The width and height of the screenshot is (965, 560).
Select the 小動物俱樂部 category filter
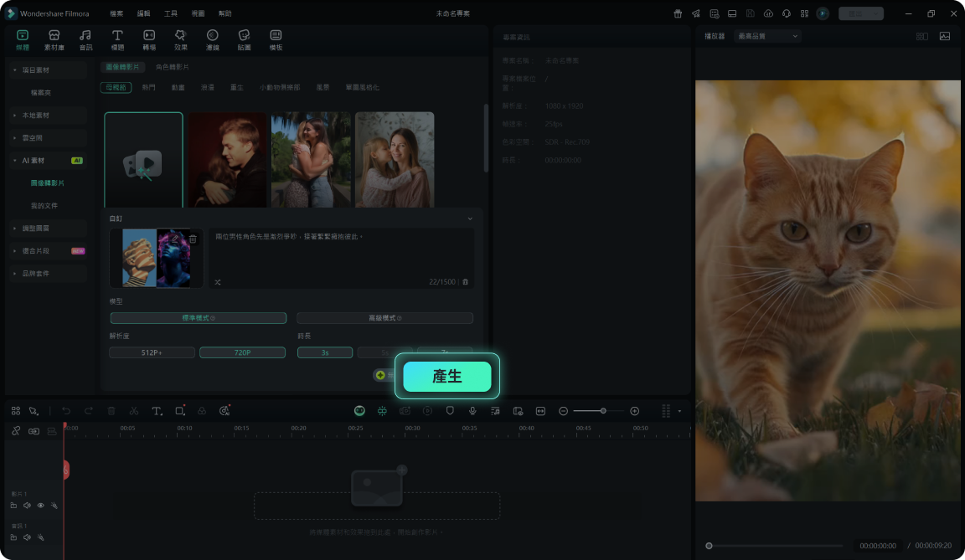[280, 87]
